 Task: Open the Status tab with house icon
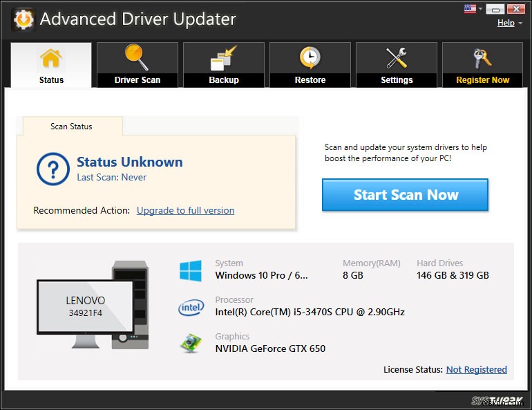click(x=51, y=65)
